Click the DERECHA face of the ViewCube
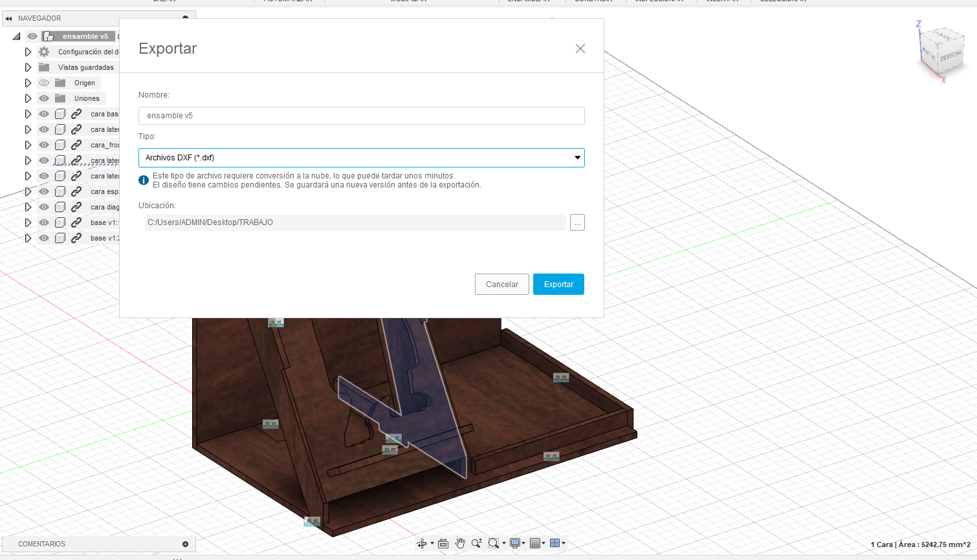 click(950, 56)
